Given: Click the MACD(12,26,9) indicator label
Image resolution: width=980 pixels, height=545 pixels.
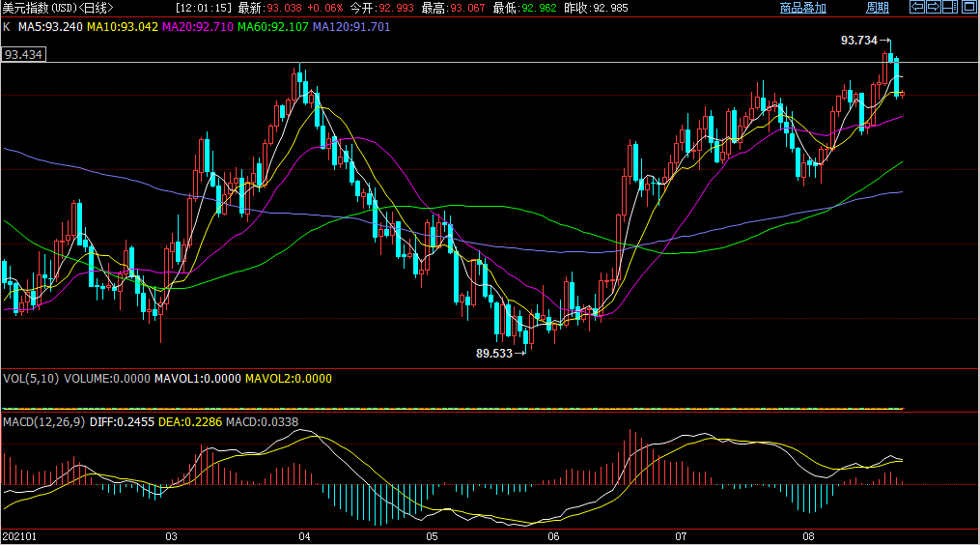Looking at the screenshot, I should pyautogui.click(x=43, y=421).
